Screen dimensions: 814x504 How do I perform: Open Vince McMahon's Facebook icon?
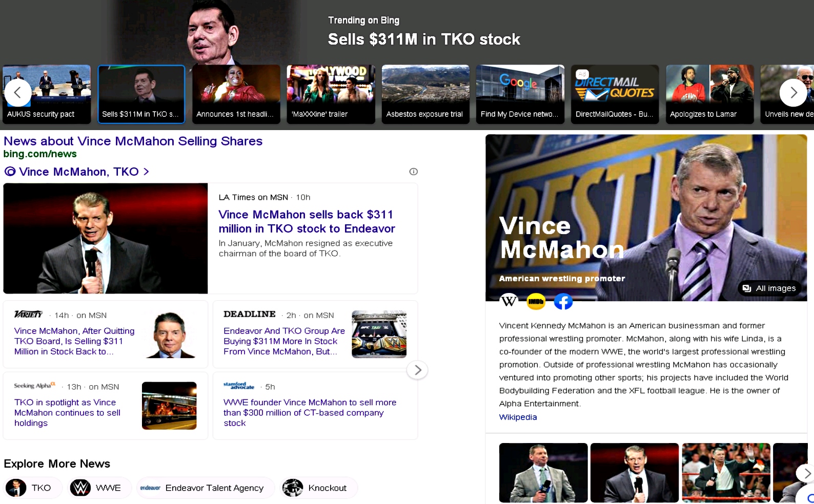click(563, 301)
